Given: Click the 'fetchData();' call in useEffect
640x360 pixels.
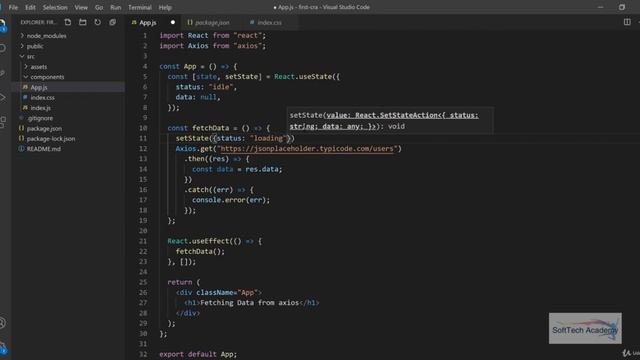Looking at the screenshot, I should [200, 251].
